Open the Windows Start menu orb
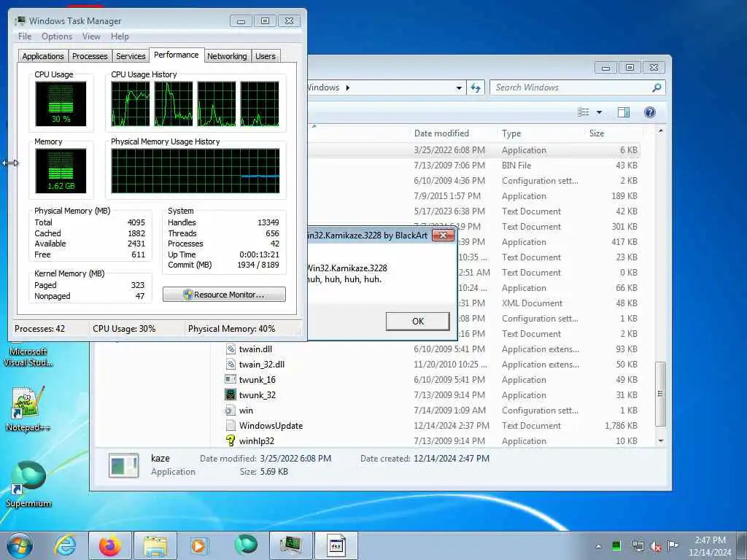This screenshot has width=747, height=560. [x=20, y=545]
